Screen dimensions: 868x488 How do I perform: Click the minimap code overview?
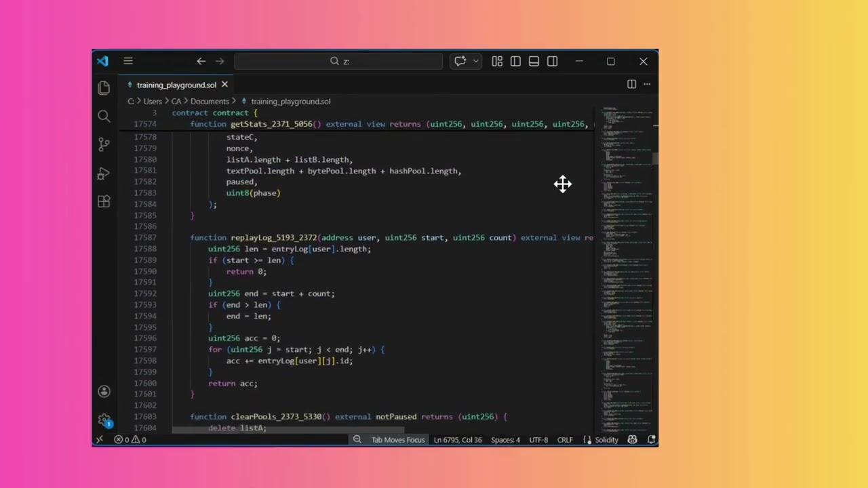(x=626, y=270)
